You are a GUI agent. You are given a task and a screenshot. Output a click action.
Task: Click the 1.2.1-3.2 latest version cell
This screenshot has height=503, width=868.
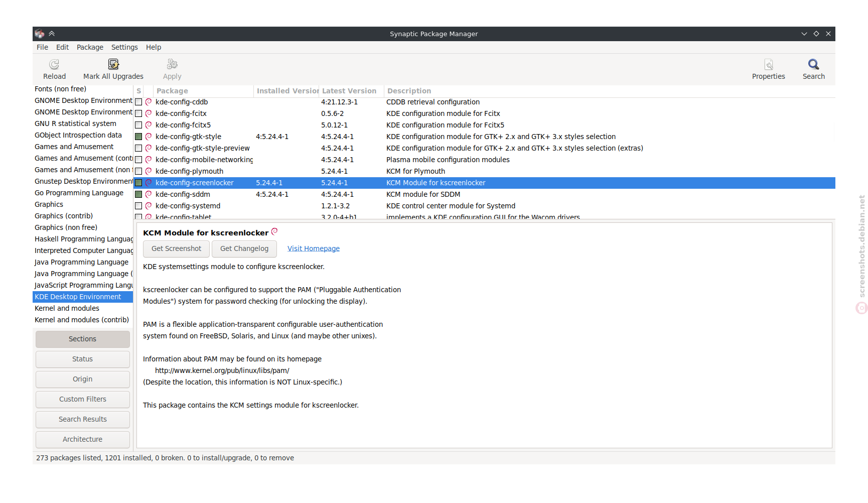click(336, 206)
